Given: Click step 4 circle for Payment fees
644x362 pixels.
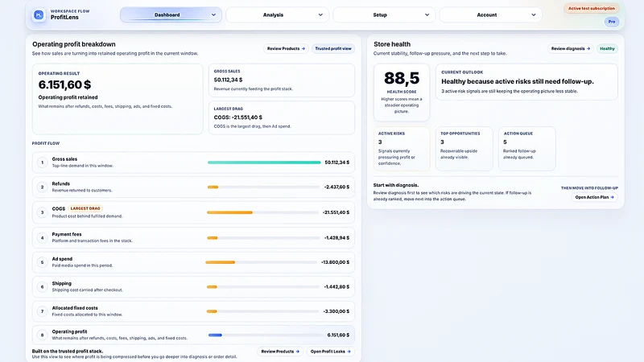Looking at the screenshot, I should pos(43,237).
